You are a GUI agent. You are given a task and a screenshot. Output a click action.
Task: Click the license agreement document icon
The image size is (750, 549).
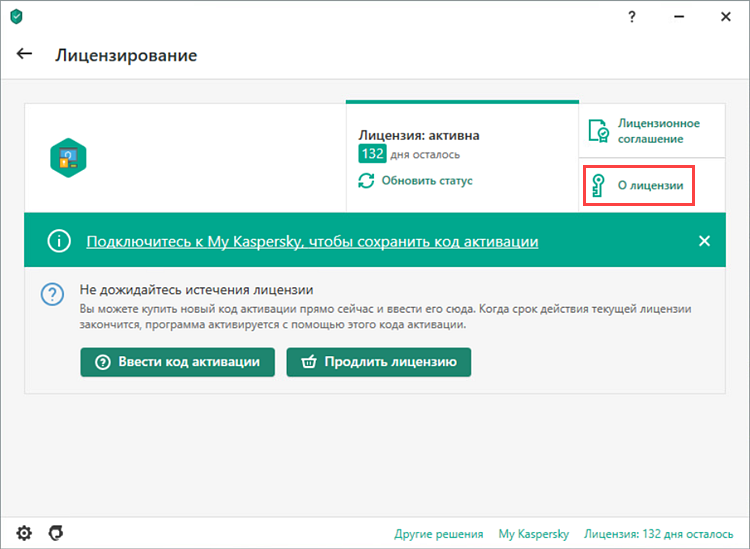(x=598, y=131)
